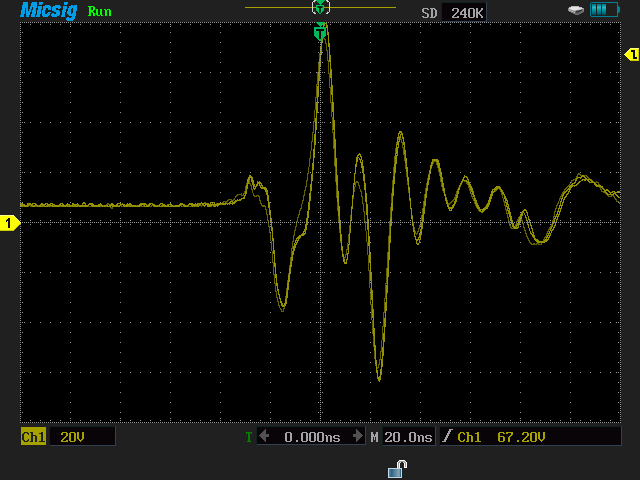Image resolution: width=640 pixels, height=480 pixels.
Task: Toggle the Run acquisition status indicator
Action: pos(100,12)
